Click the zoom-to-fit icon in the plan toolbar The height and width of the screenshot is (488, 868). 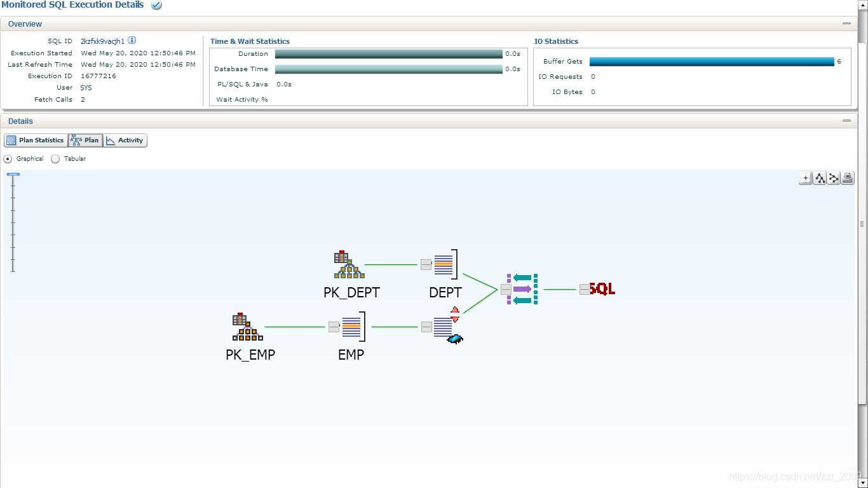click(805, 178)
